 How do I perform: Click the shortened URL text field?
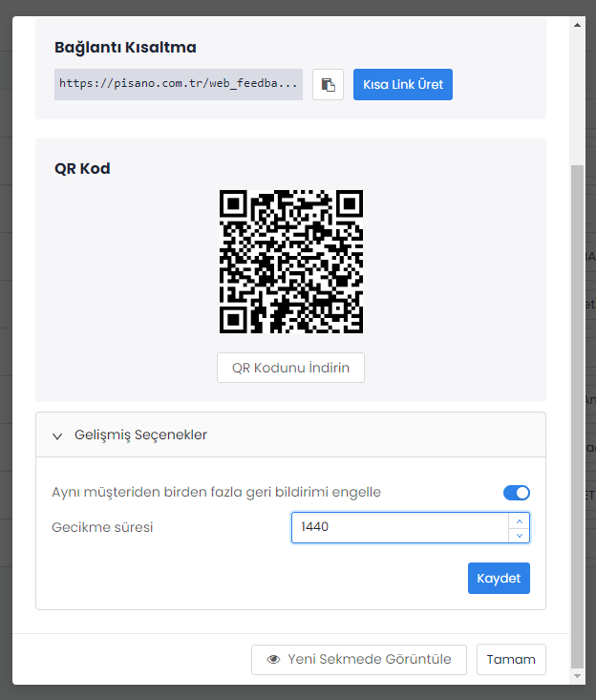pyautogui.click(x=179, y=84)
